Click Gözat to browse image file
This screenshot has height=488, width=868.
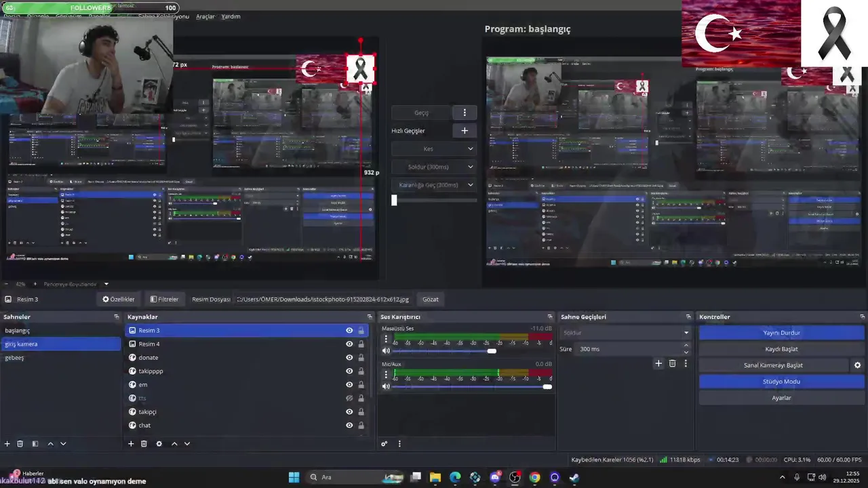coord(431,299)
